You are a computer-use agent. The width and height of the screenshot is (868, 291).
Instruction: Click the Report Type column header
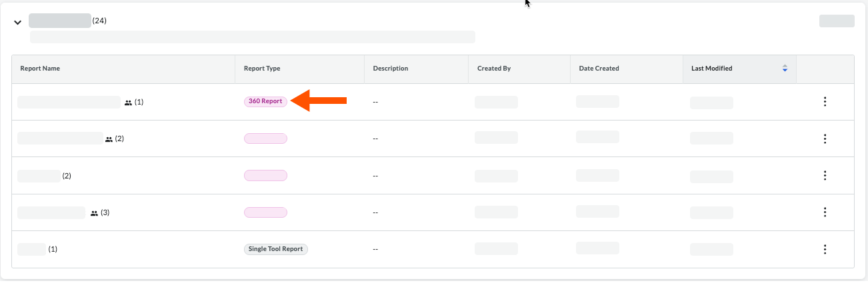tap(262, 69)
